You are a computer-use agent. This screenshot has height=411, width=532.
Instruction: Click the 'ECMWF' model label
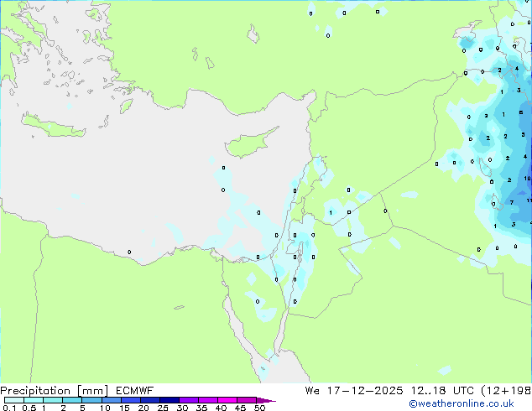point(135,391)
